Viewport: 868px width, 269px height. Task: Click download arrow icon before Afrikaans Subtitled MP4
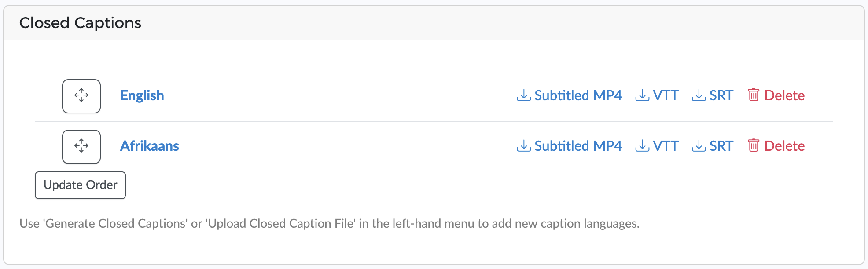pos(523,145)
